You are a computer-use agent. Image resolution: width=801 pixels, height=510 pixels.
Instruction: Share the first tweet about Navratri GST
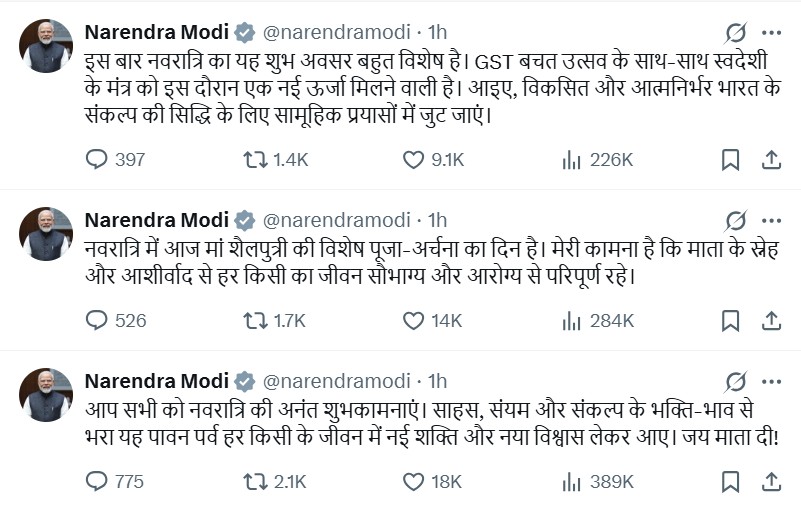point(771,159)
